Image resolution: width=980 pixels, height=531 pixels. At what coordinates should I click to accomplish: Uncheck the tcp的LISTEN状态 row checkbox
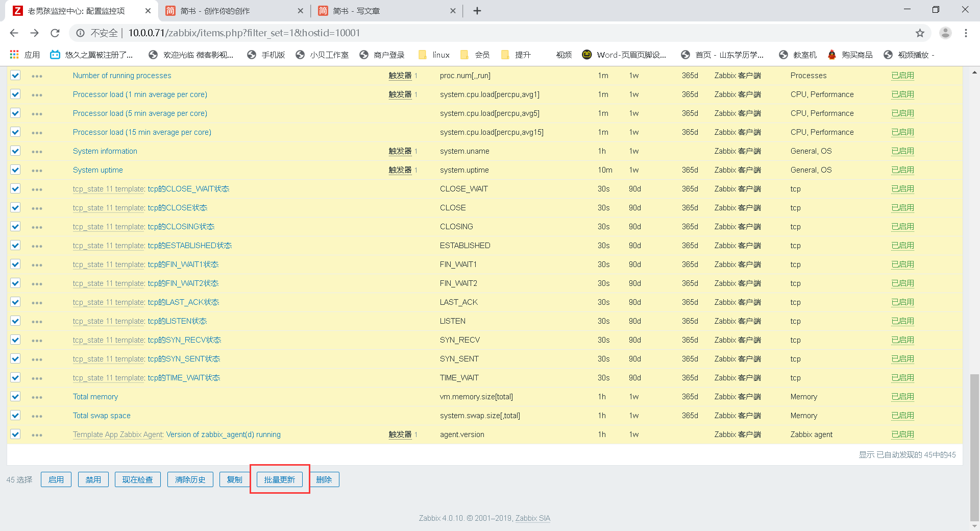click(x=15, y=321)
